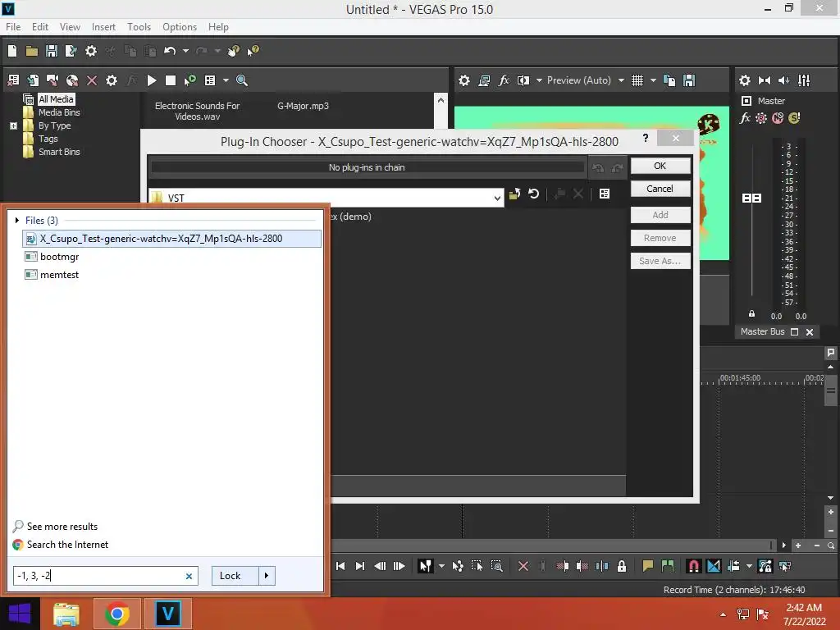Toggle Split Screen View in preview
Screen dimensions: 840x630
[x=523, y=80]
